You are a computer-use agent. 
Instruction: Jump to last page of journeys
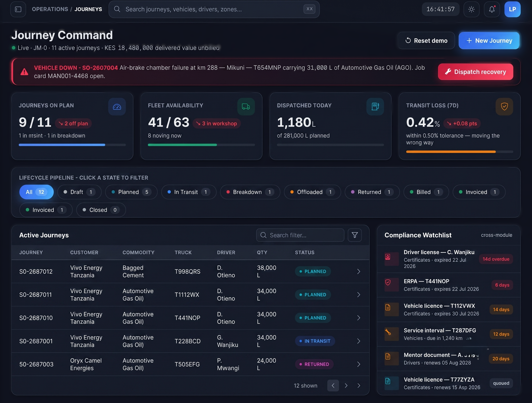point(359,385)
